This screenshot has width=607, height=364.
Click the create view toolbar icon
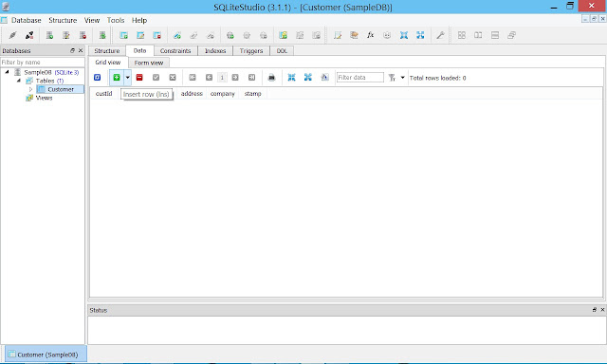click(x=283, y=35)
